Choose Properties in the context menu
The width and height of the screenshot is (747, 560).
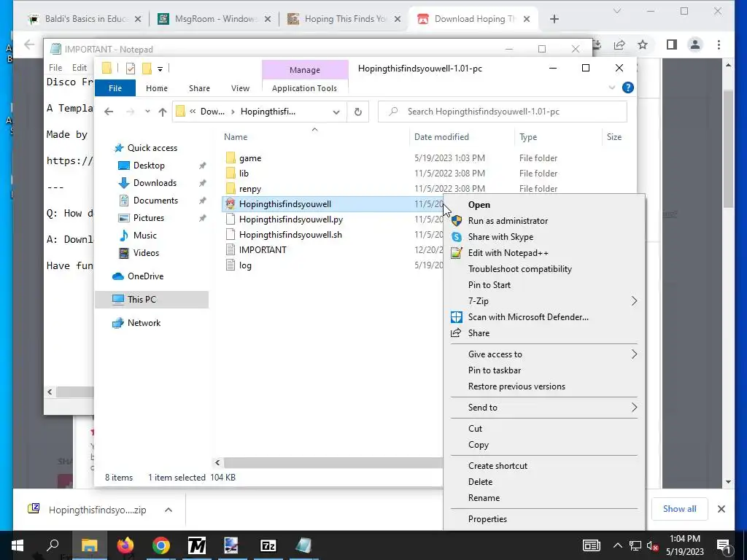[x=544, y=519]
